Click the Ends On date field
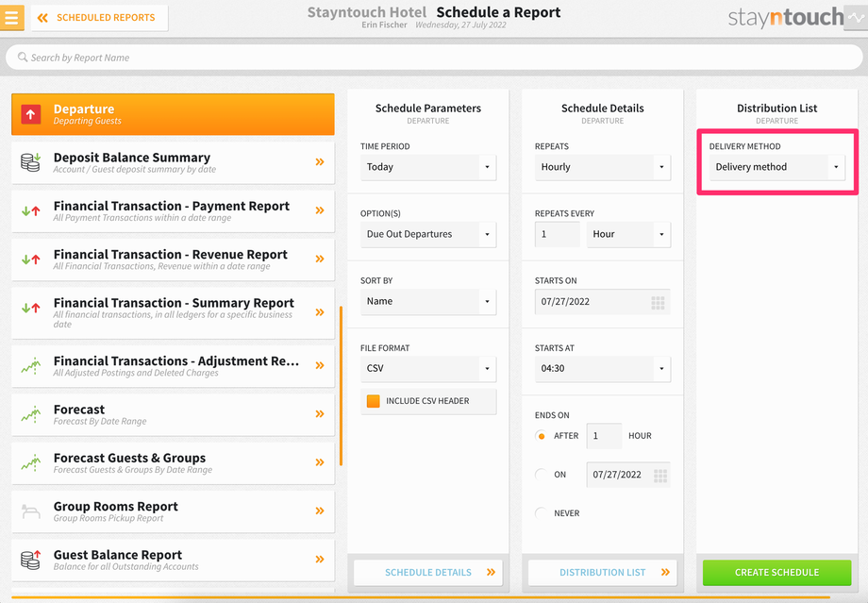The height and width of the screenshot is (603, 868). pyautogui.click(x=629, y=475)
